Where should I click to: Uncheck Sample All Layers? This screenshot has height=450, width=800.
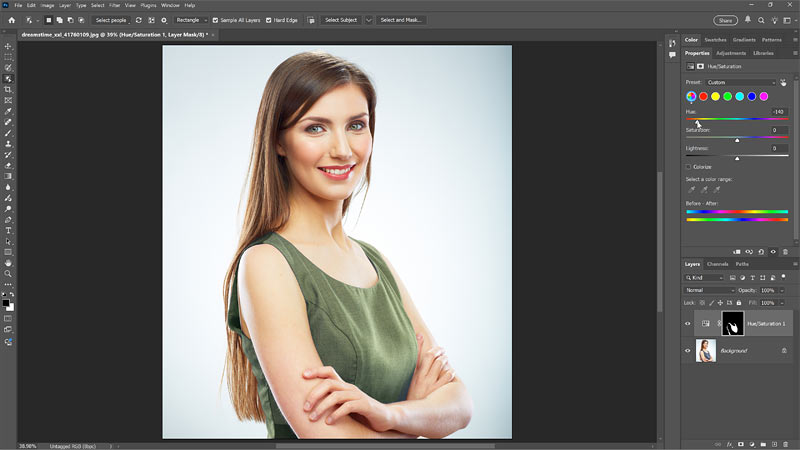pyautogui.click(x=216, y=20)
